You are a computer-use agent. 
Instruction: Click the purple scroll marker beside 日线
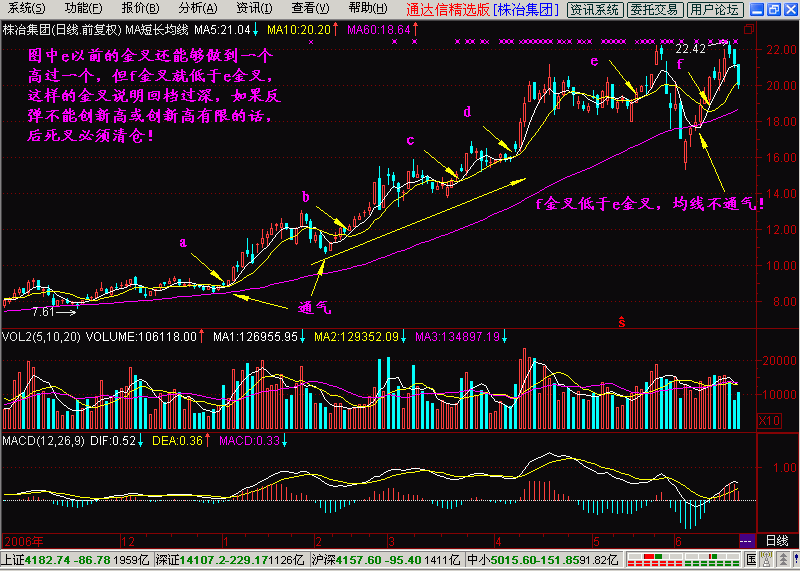point(746,539)
